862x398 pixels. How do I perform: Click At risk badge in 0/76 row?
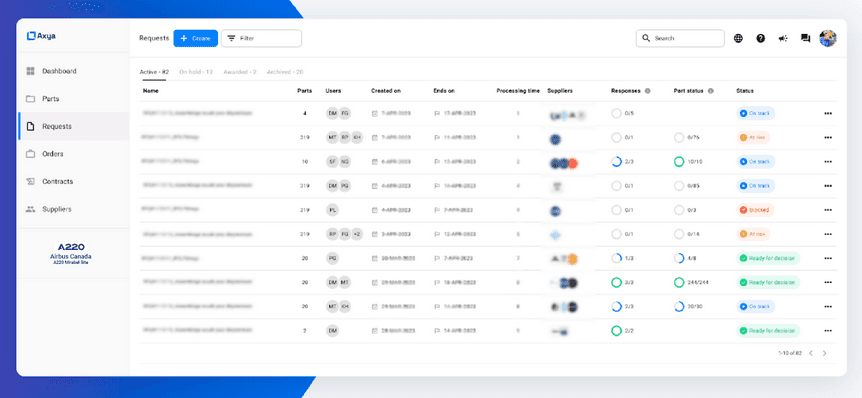click(x=753, y=137)
